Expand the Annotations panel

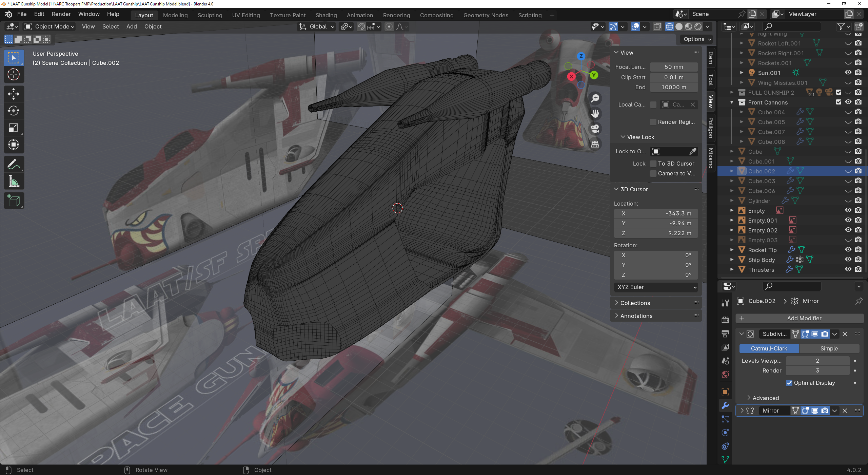pos(636,316)
